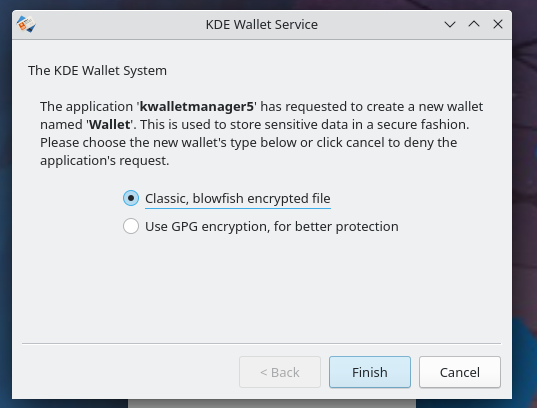Click empty dialog area below the radio options
The image size is (537, 408).
point(261,288)
